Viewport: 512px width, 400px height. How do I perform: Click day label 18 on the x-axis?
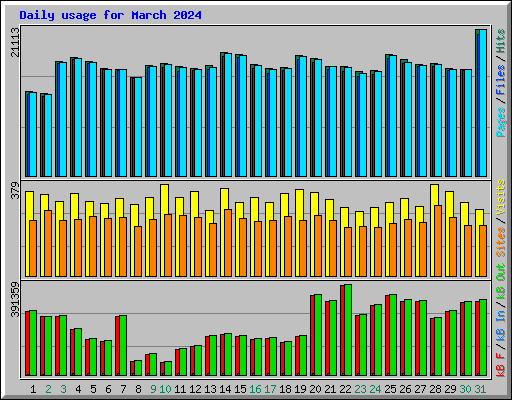coord(285,389)
